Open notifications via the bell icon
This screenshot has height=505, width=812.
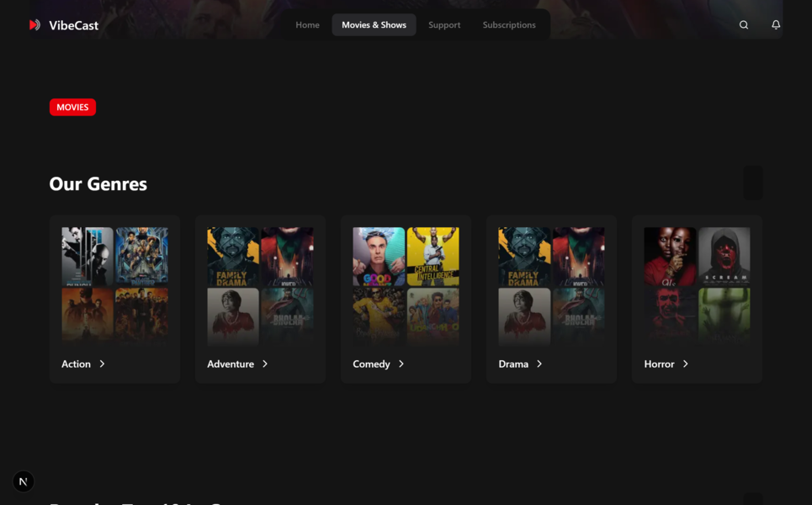coord(776,25)
